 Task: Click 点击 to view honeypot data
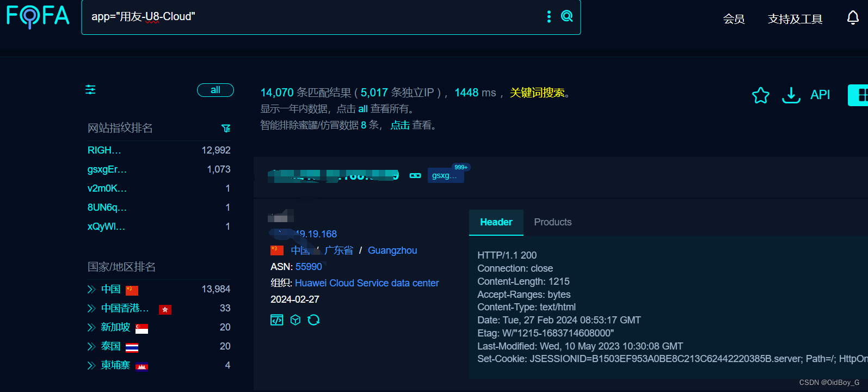[400, 125]
